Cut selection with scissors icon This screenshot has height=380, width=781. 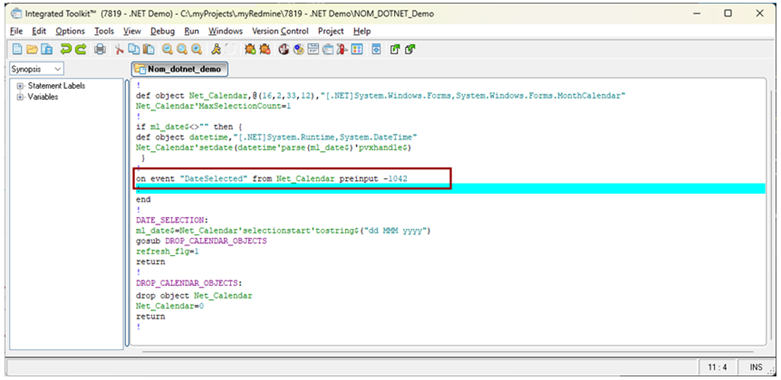click(x=119, y=49)
